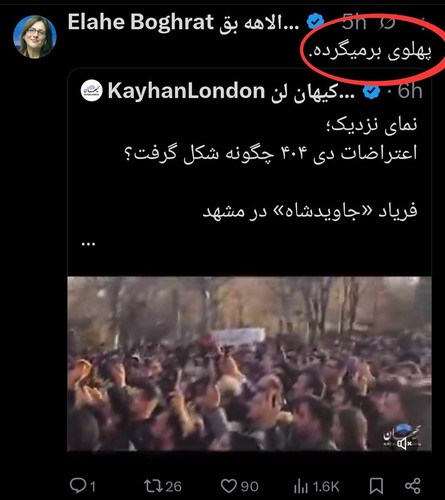Screen dimensions: 445x500
Task: Bookmark this tweet
Action: click(x=376, y=486)
